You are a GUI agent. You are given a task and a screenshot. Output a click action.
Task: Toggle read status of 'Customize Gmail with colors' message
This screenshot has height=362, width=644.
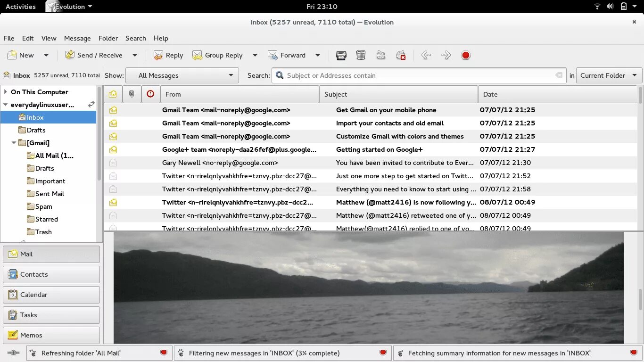click(113, 136)
